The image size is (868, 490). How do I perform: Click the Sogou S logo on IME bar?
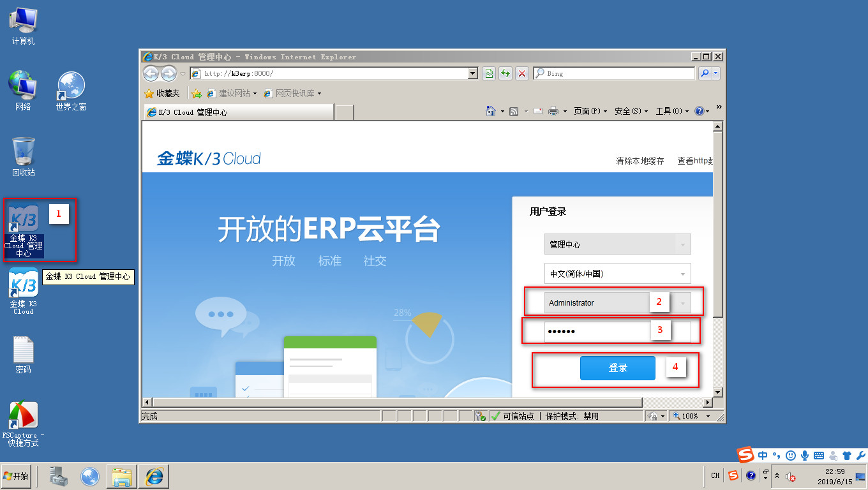coord(746,456)
